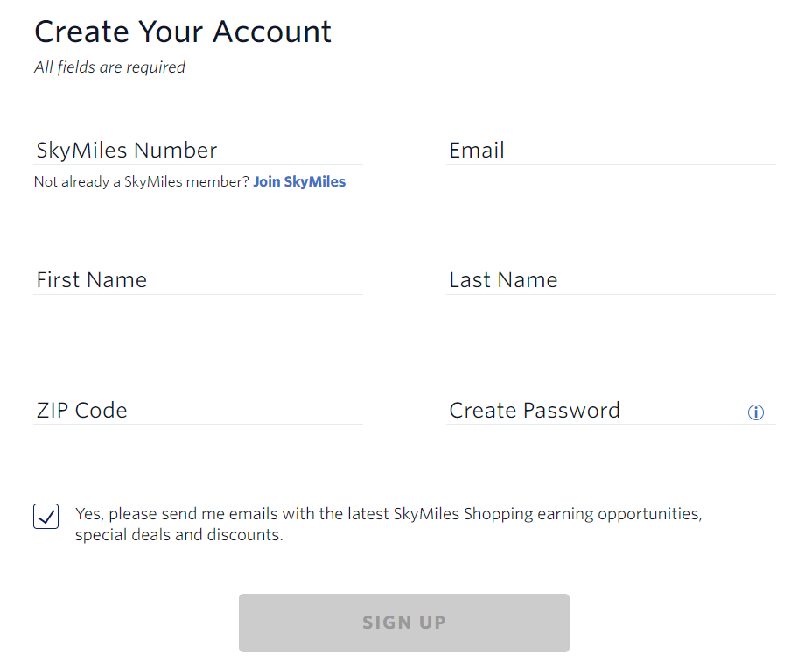The image size is (812, 662).
Task: Click the Email field underline
Action: click(x=611, y=165)
